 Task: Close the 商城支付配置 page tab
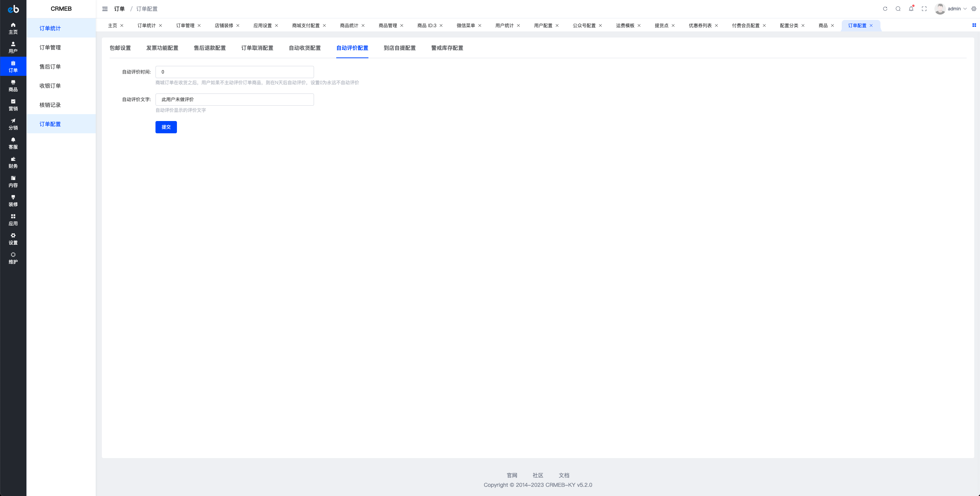click(324, 26)
